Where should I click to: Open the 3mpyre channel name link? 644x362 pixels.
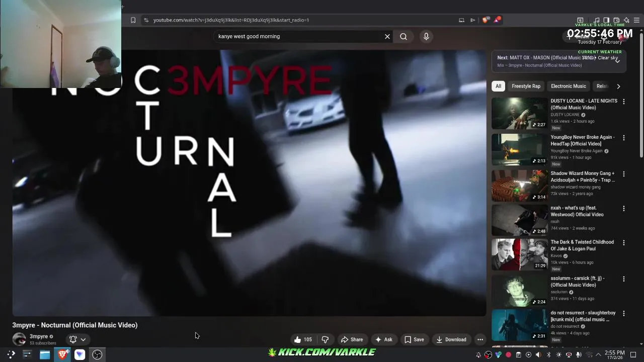39,336
